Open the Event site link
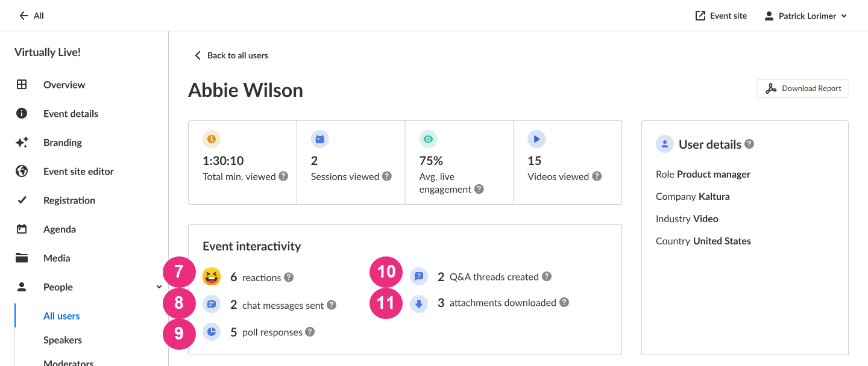The width and height of the screenshot is (868, 366). (x=721, y=16)
